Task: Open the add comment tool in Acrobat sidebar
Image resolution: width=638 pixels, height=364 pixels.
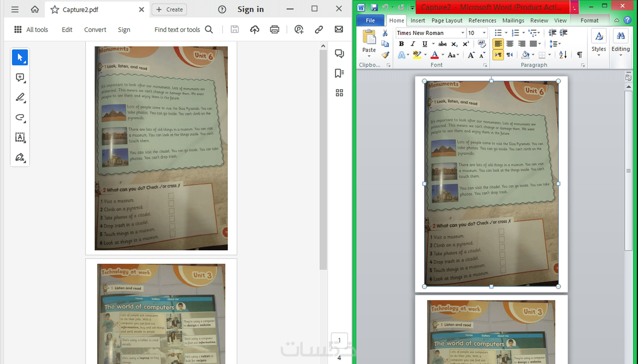Action: 20,78
